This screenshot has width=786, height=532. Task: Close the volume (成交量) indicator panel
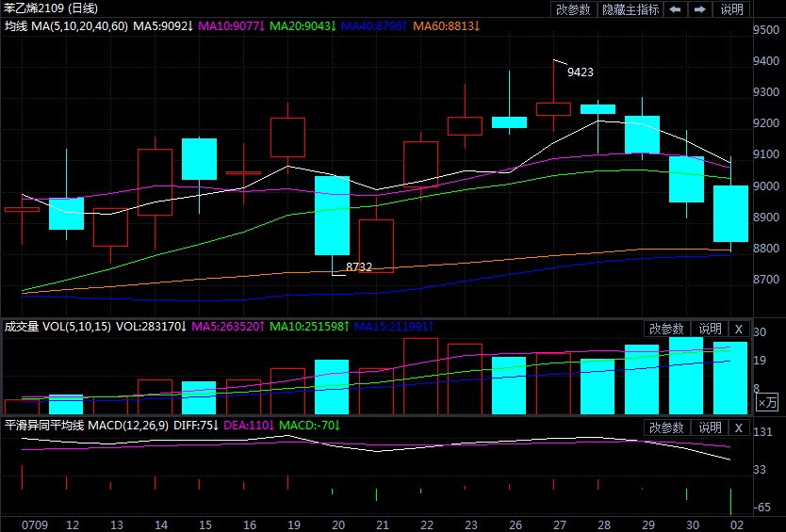click(739, 329)
